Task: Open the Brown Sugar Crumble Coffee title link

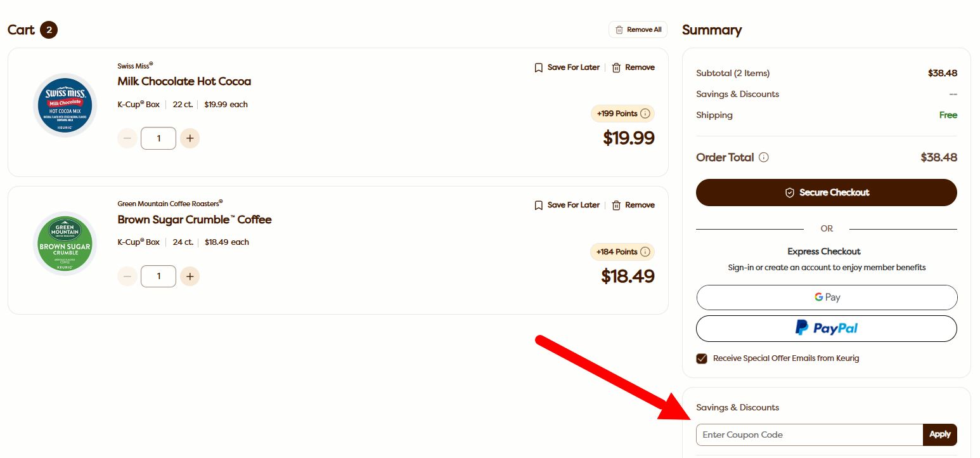Action: pos(195,219)
